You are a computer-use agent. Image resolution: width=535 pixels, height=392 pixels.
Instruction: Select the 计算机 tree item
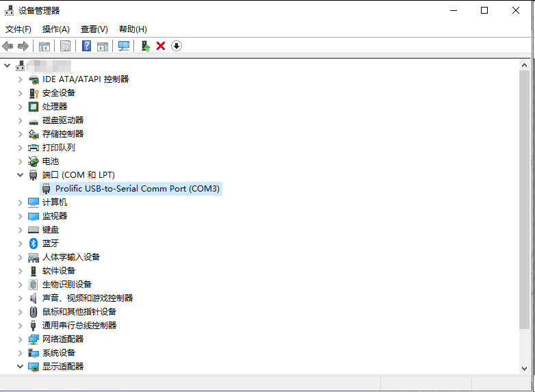pyautogui.click(x=55, y=202)
